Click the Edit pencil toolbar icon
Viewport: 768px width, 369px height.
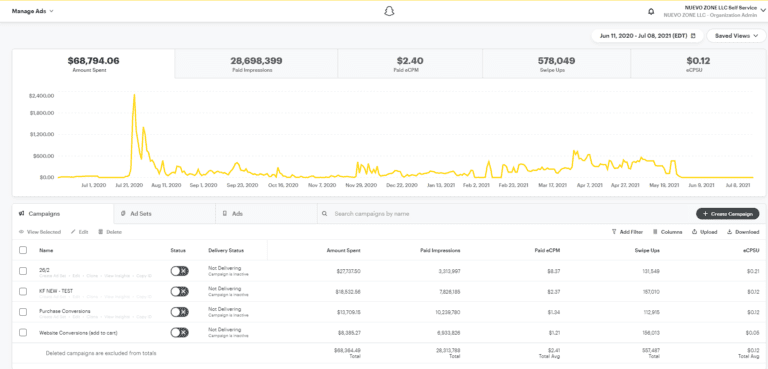[x=73, y=232]
